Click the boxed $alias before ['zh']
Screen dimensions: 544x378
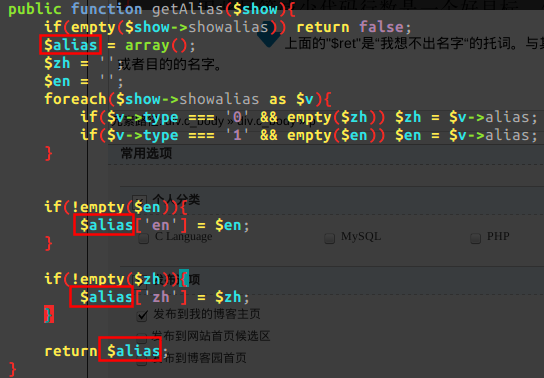pyautogui.click(x=102, y=297)
